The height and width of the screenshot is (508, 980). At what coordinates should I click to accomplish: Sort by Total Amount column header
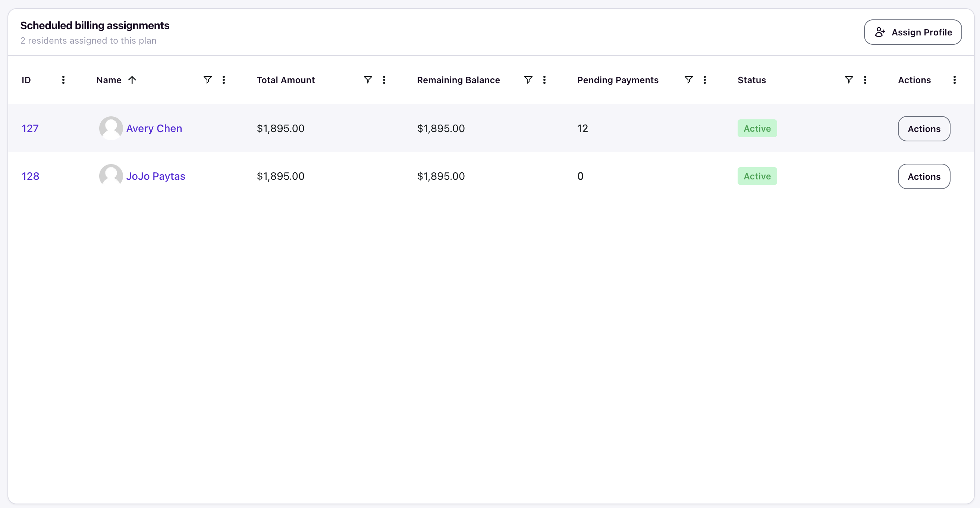click(286, 80)
